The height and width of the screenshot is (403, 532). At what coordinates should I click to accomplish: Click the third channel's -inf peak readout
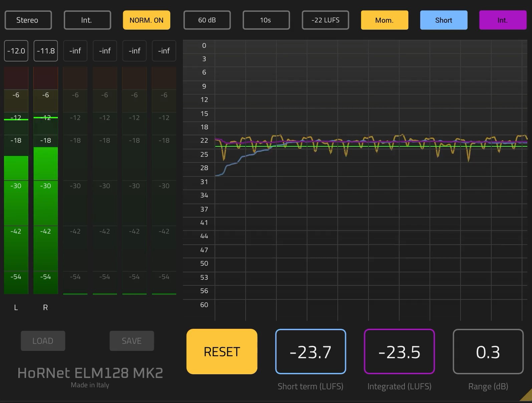coord(75,51)
